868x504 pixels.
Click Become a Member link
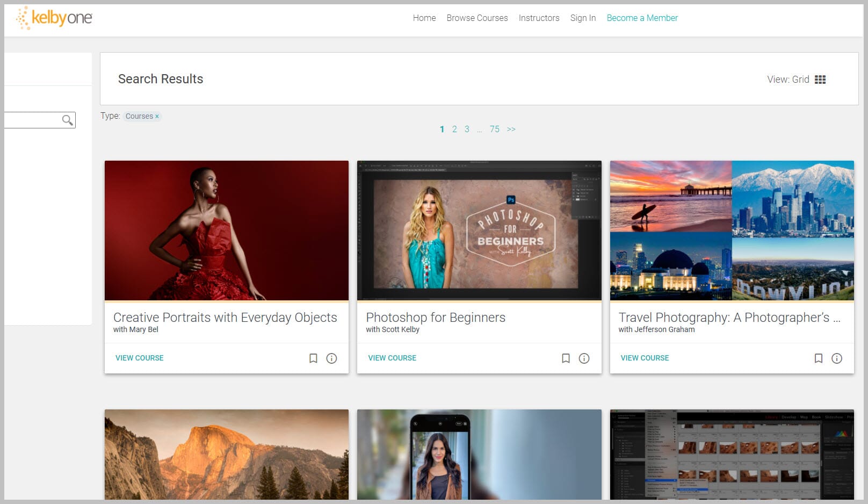coord(642,18)
